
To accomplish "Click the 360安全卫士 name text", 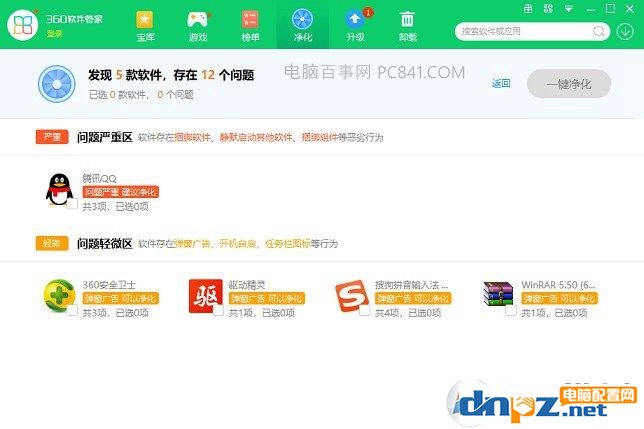I will tap(109, 285).
